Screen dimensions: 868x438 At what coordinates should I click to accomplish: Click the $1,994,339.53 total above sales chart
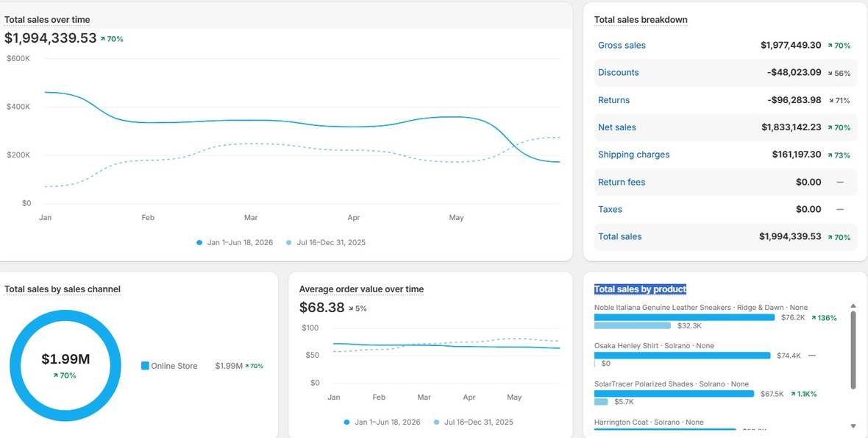[x=50, y=38]
